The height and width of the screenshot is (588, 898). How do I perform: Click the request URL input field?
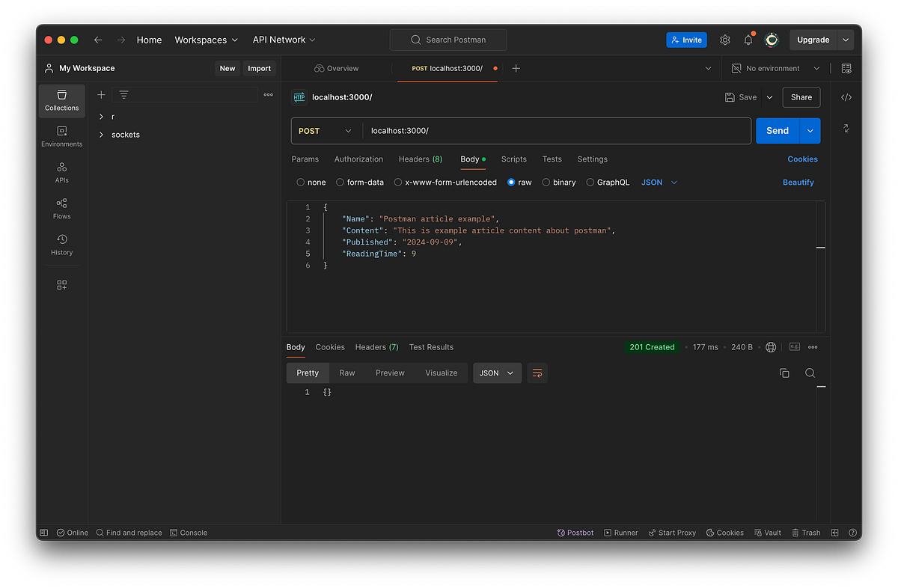coord(524,130)
